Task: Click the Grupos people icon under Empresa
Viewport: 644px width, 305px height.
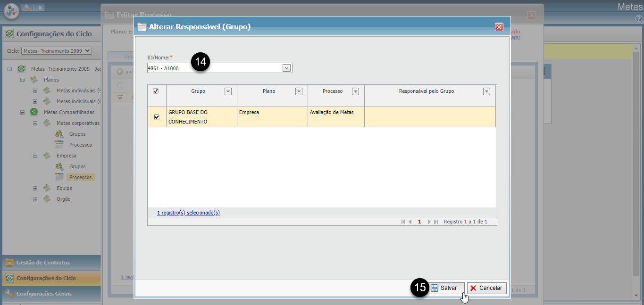Action: coord(59,166)
